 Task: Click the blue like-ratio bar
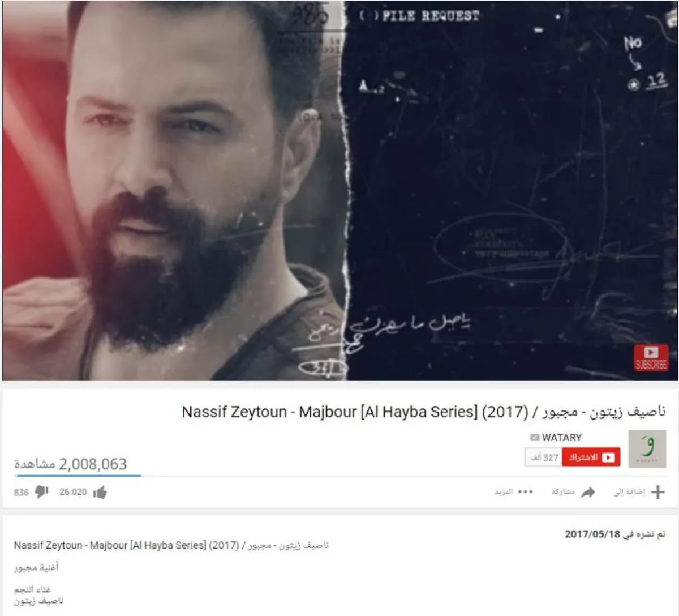click(x=78, y=476)
